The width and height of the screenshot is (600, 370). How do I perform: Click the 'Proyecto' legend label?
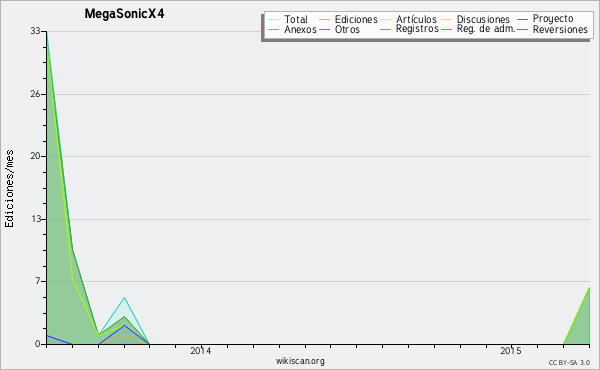point(553,19)
